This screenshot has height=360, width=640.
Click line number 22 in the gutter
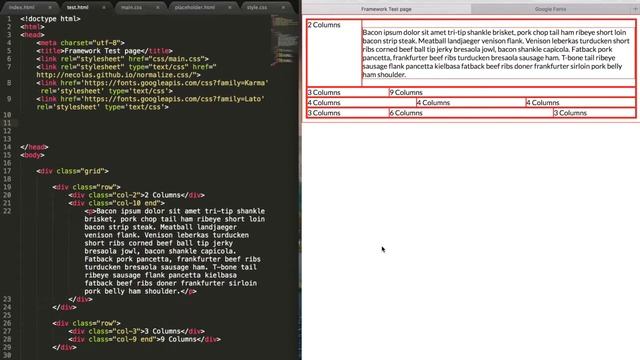[x=7, y=211]
